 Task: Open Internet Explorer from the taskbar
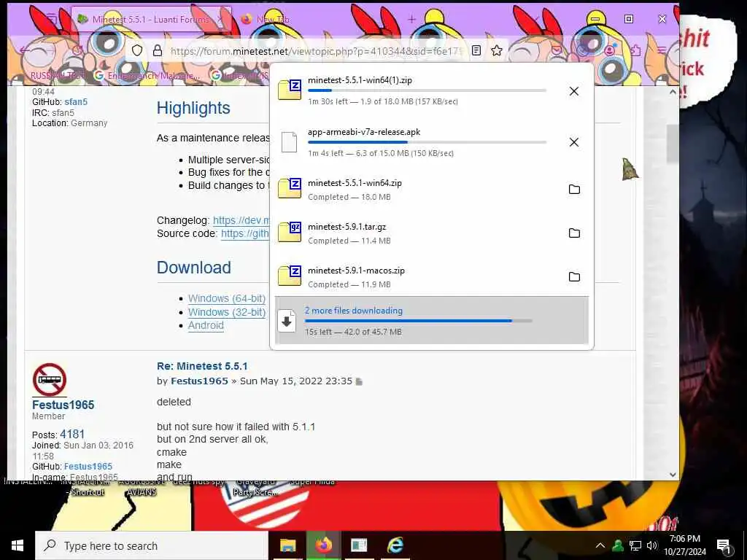coord(395,545)
